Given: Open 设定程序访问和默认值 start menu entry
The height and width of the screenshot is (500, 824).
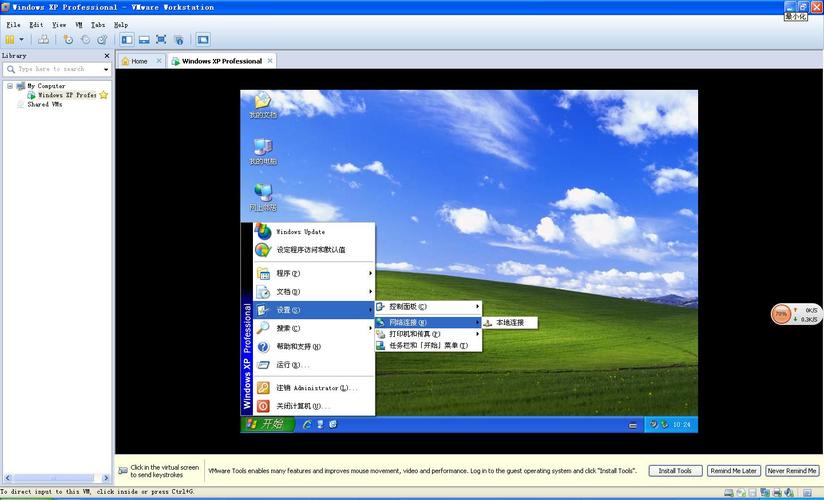Looking at the screenshot, I should [314, 250].
